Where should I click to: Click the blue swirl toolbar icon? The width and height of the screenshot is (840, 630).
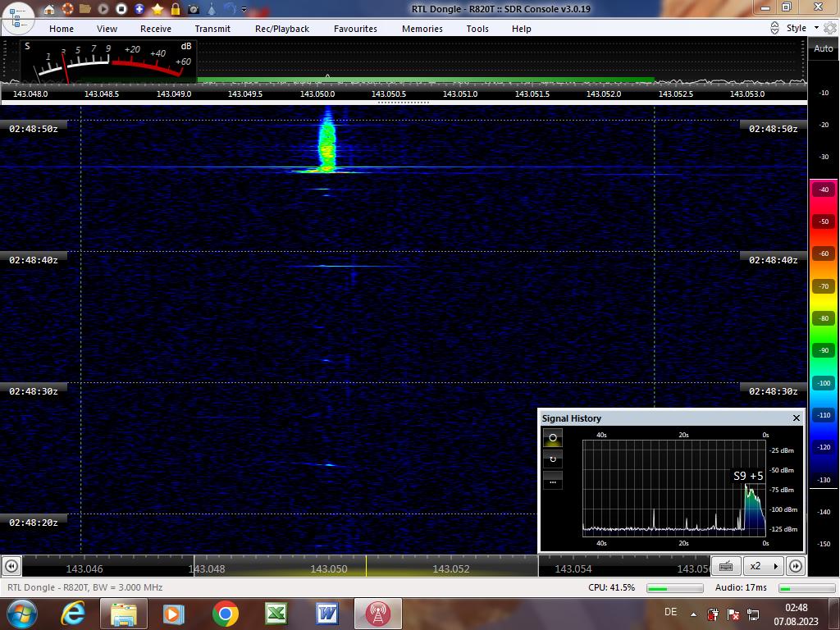tap(230, 8)
